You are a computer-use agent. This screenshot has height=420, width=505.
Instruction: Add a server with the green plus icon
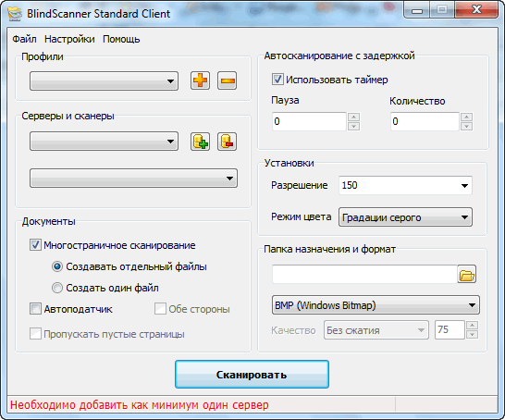[x=200, y=142]
